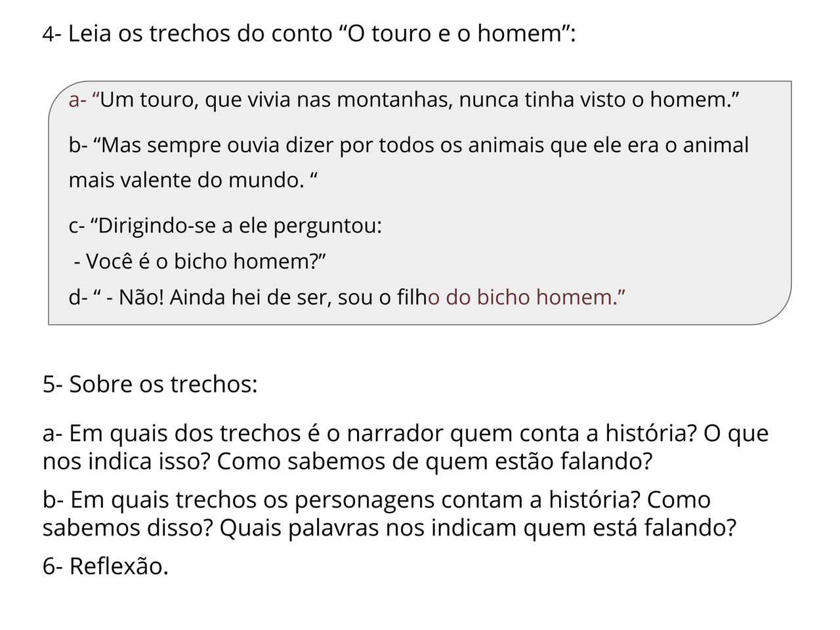This screenshot has width=840, height=630.
Task: Click "Quais palavras nos indicam quem está falando?"
Action: (478, 528)
